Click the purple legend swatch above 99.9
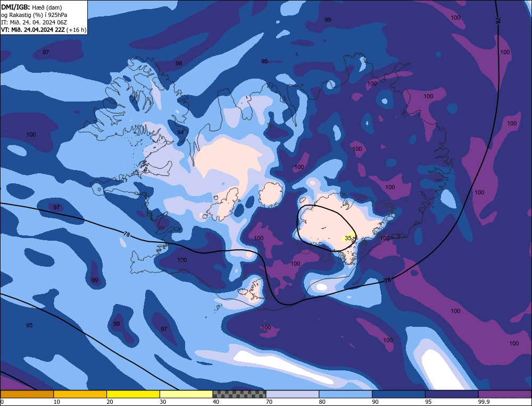532x406 pixels. pos(505,394)
